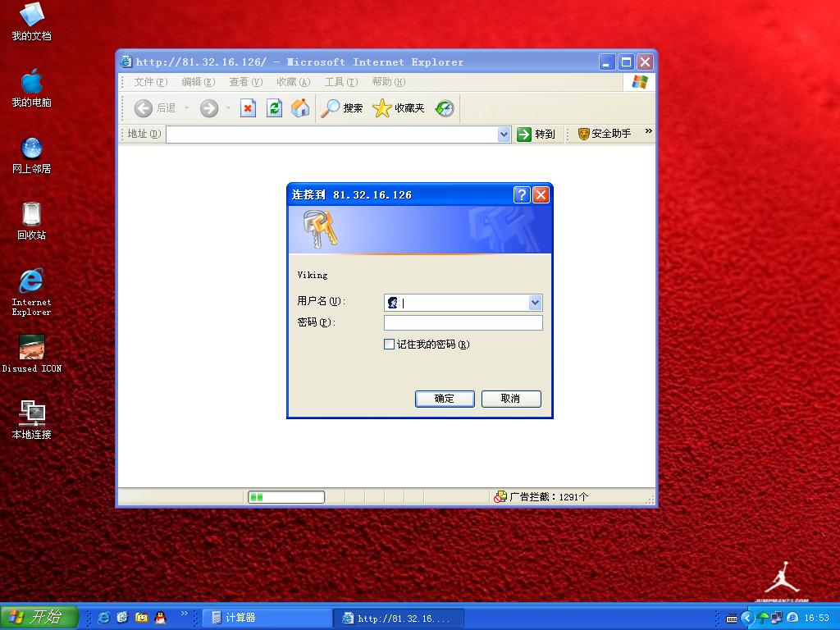Open the Edit menu

point(199,82)
